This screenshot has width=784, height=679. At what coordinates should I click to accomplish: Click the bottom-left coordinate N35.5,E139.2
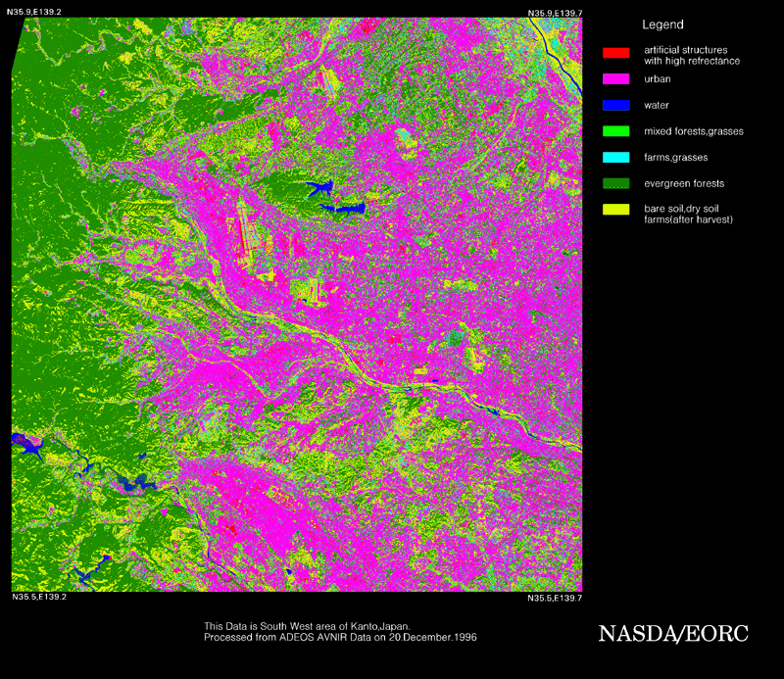click(39, 597)
